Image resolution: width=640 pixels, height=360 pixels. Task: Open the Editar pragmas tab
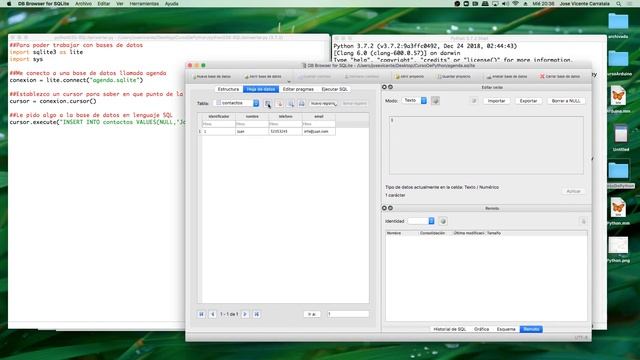click(x=298, y=89)
